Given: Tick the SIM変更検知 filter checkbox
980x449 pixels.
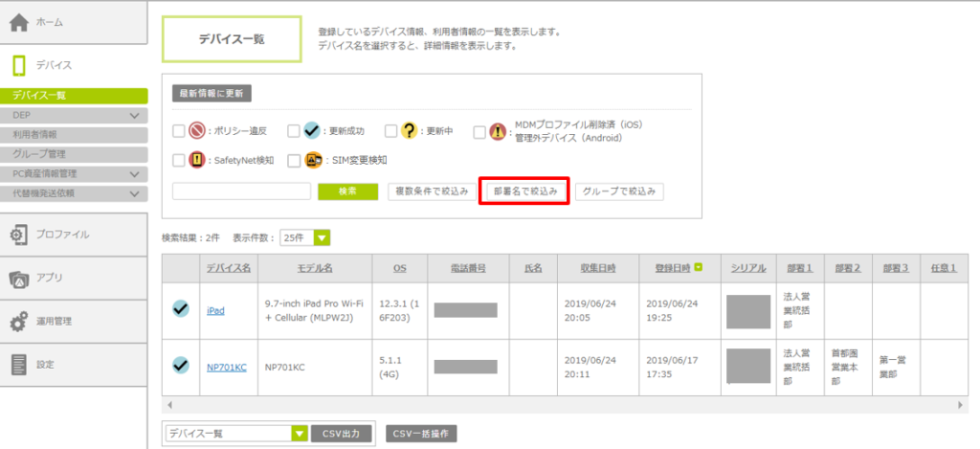Looking at the screenshot, I should (293, 161).
